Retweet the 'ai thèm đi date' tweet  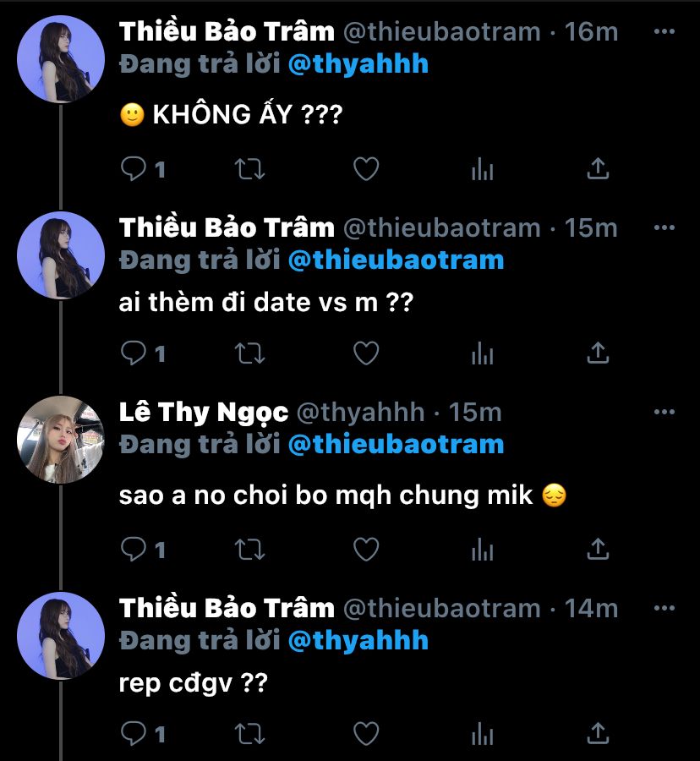coord(249,353)
